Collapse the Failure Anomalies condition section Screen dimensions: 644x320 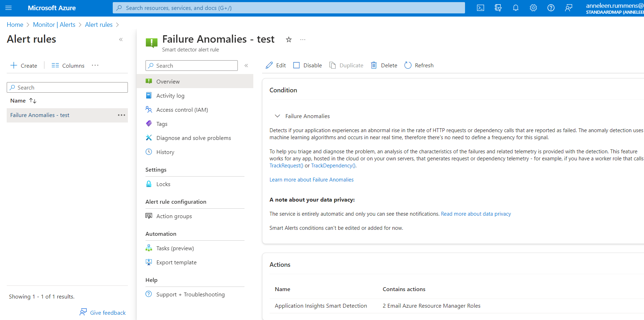(x=278, y=116)
